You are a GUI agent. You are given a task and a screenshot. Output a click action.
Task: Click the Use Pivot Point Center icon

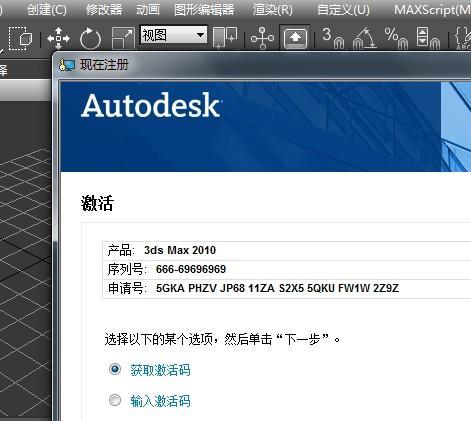(x=225, y=38)
